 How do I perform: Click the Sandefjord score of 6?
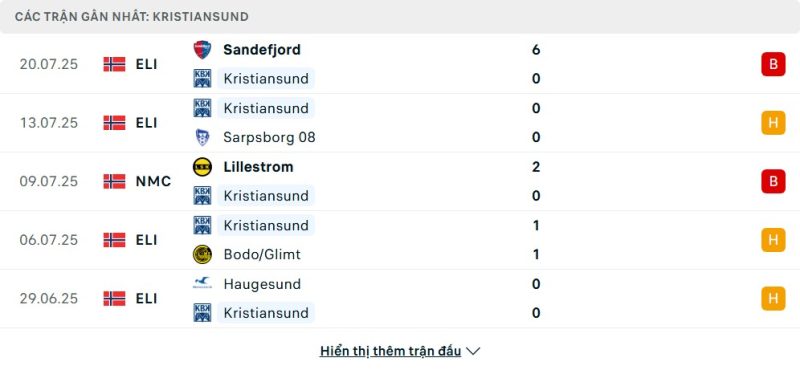click(536, 49)
